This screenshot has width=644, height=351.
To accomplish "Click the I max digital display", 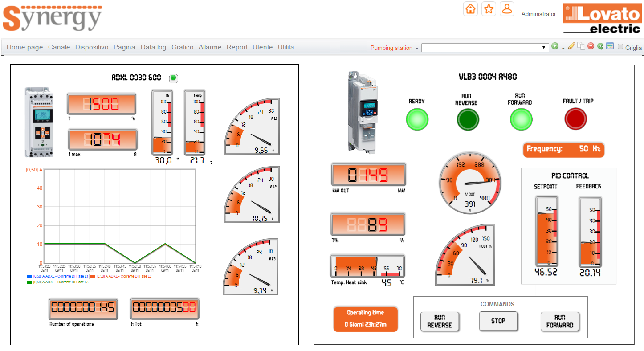I will click(x=103, y=139).
